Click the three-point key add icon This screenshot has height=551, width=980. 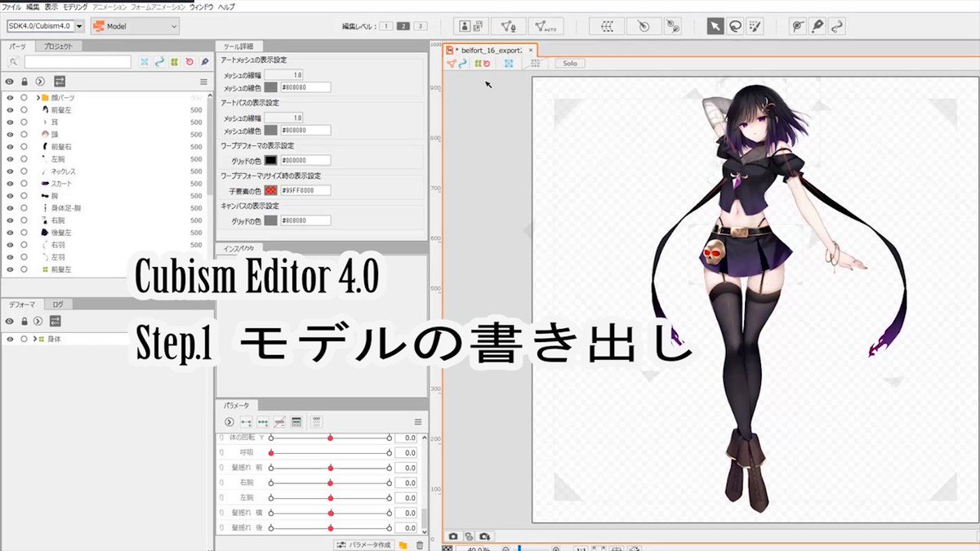tap(263, 422)
